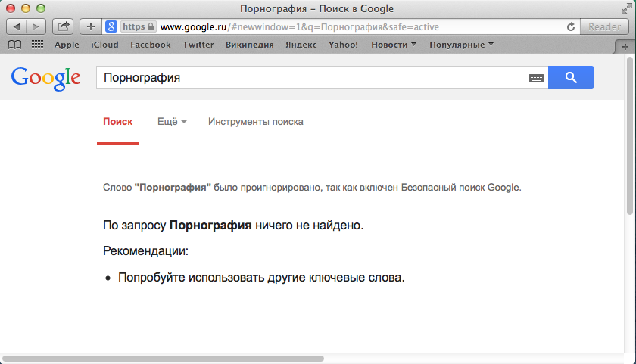Expand the Новости bookmarks folder
This screenshot has height=364, width=636.
point(394,45)
